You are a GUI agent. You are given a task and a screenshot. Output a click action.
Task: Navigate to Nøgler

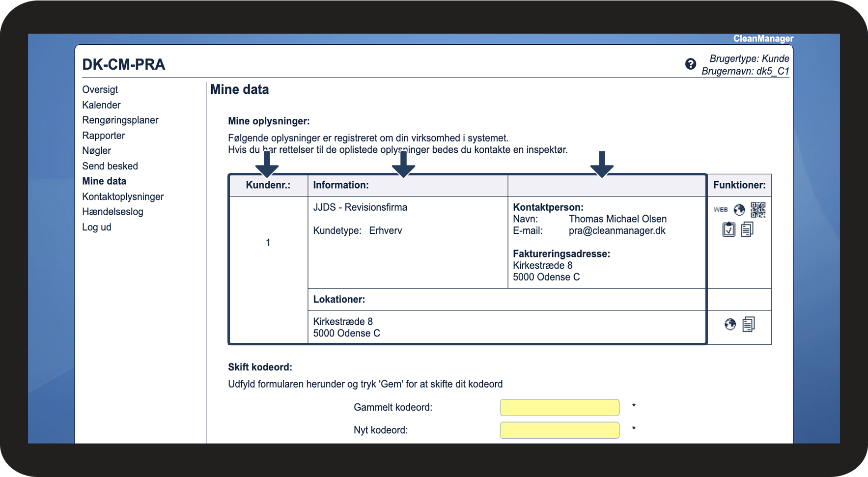click(x=97, y=151)
